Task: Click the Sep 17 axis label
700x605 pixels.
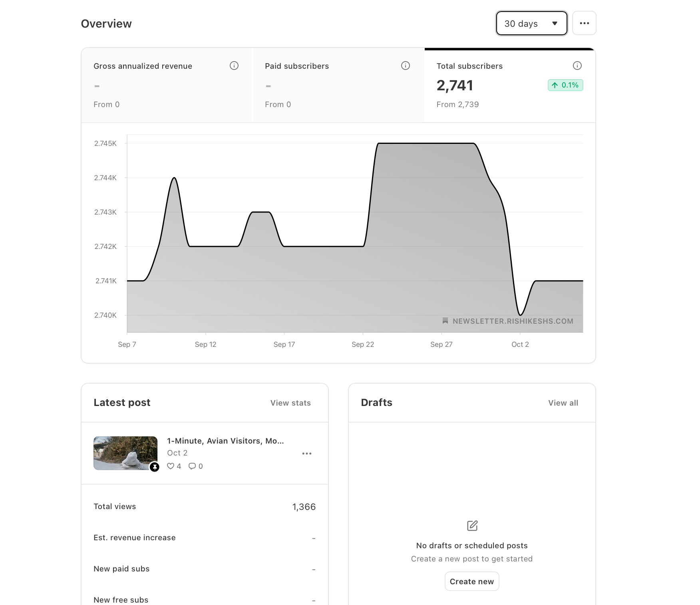Action: [x=284, y=344]
